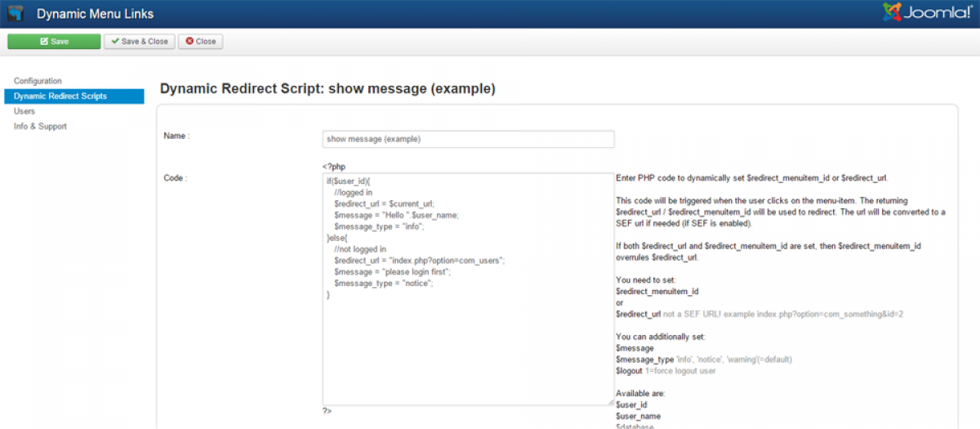Viewport: 980px width, 429px height.
Task: Click the help text 'Available are:'
Action: tap(640, 393)
